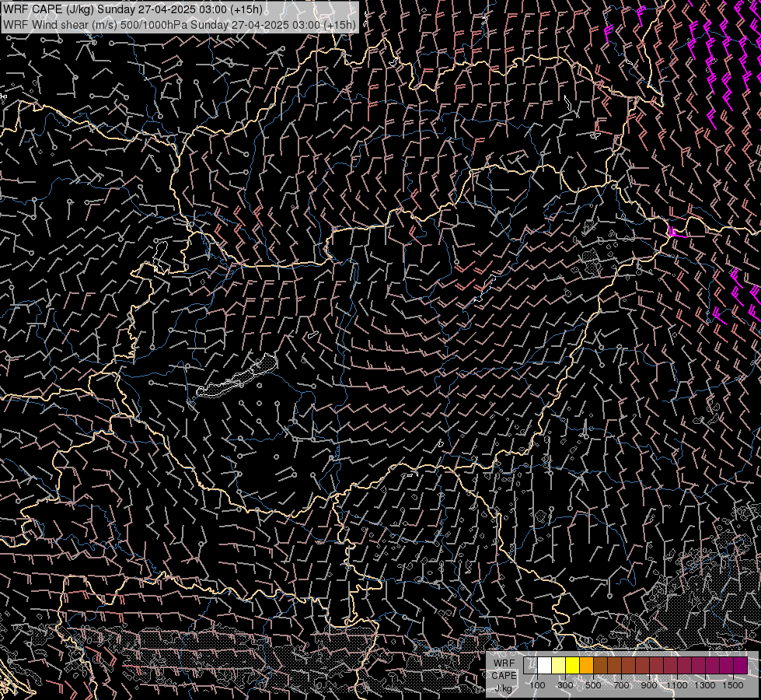Click the legend value 500
Screen dimensions: 761x700
point(593,685)
